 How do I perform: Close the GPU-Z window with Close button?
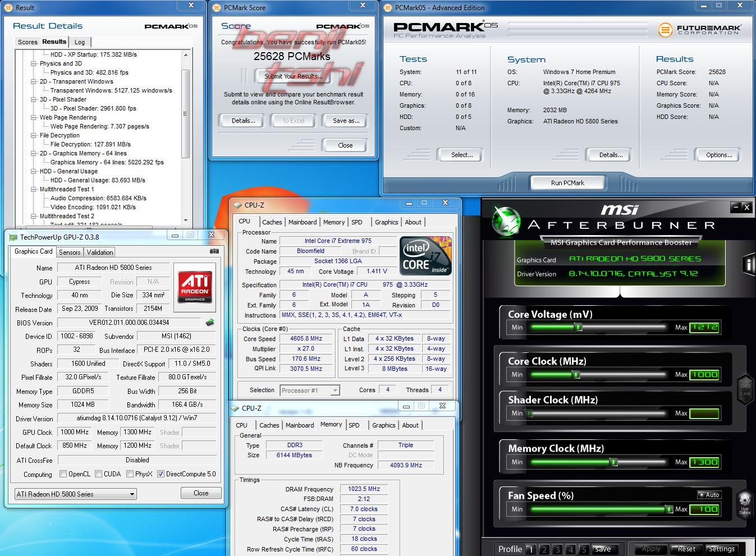tap(201, 493)
